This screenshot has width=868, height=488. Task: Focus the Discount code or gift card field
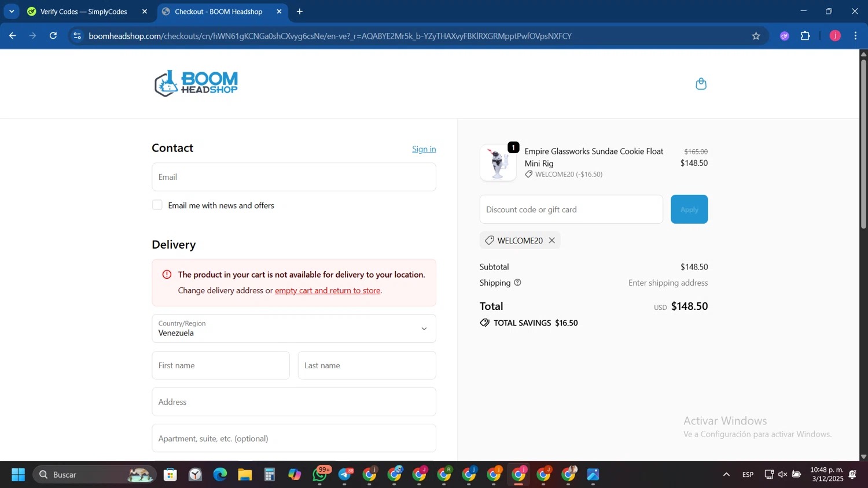click(x=571, y=209)
